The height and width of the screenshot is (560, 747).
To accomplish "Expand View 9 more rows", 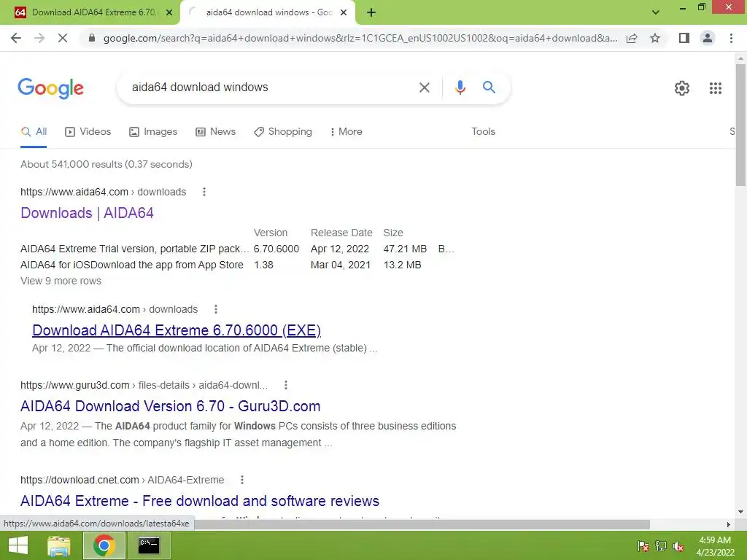I will tap(61, 281).
